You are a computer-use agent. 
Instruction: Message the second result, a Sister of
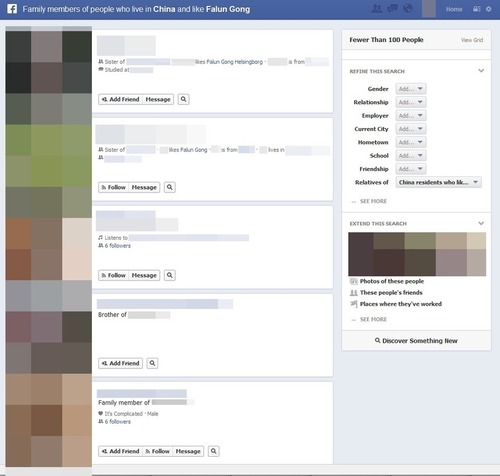(x=144, y=187)
